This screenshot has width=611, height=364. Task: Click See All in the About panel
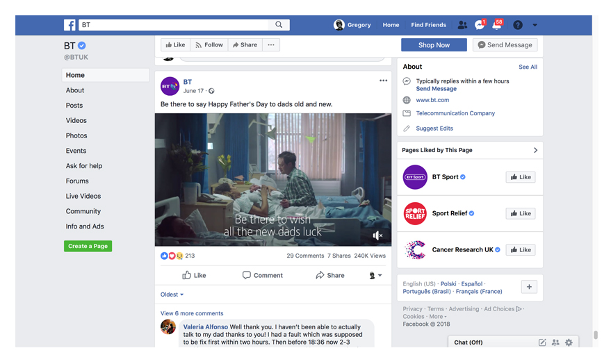[x=528, y=67]
